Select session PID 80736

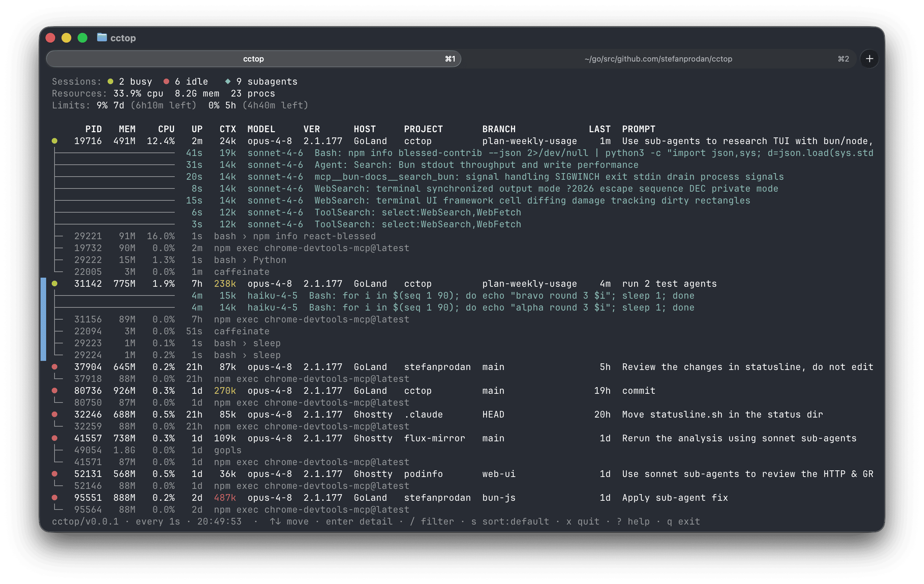462,391
